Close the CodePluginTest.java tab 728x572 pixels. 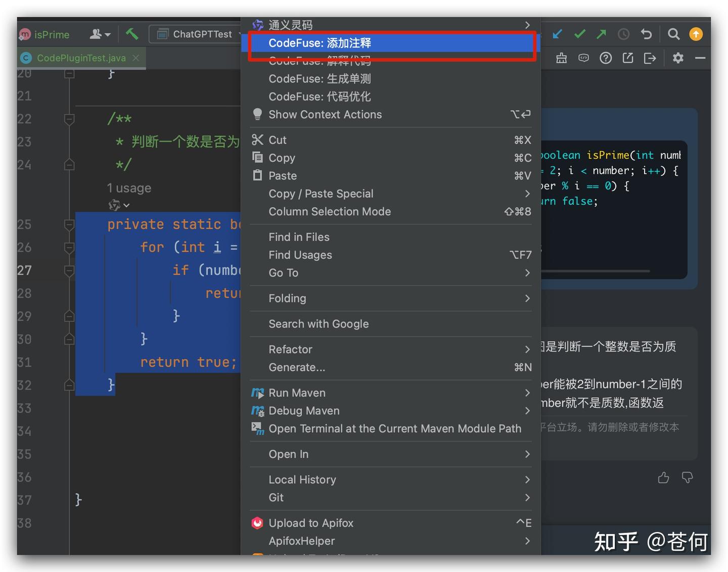[x=136, y=58]
